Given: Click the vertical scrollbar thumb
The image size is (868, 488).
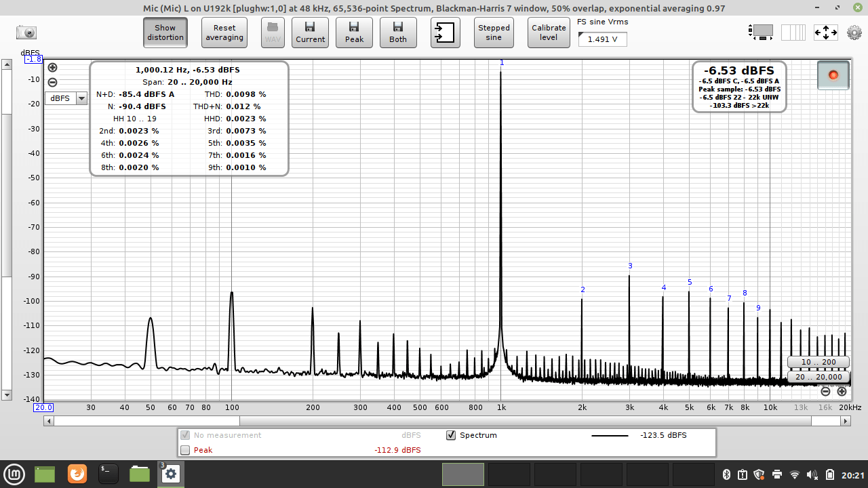Looking at the screenshot, I should point(7,195).
